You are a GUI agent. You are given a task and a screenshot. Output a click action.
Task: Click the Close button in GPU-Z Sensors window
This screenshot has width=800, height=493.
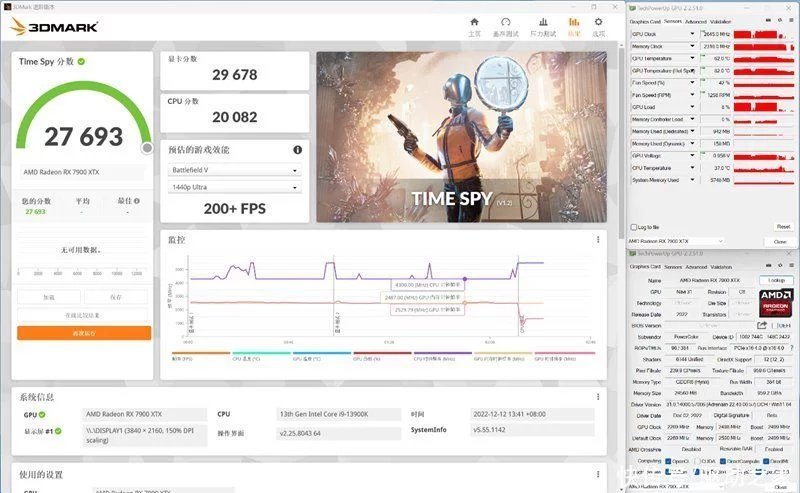point(780,241)
